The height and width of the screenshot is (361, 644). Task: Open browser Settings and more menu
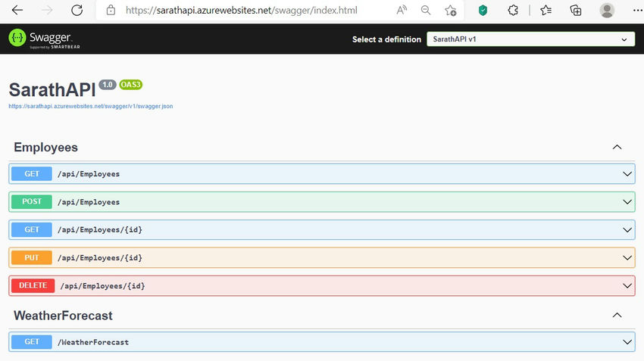(637, 11)
